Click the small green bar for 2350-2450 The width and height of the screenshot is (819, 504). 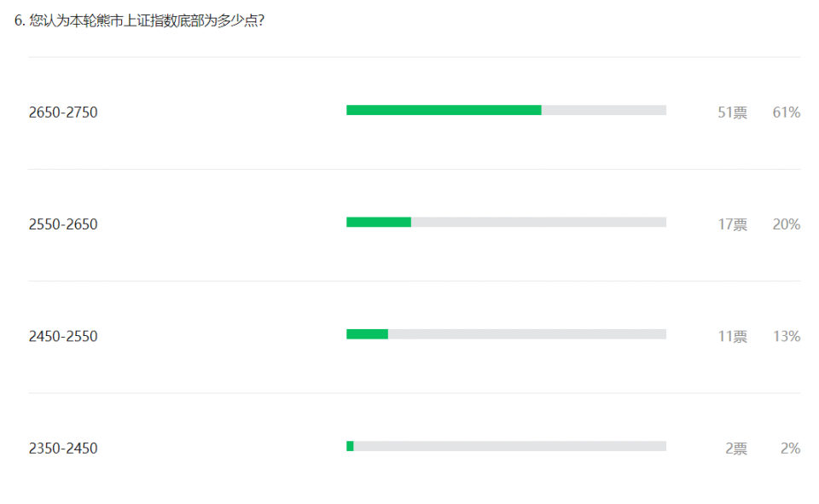click(350, 446)
